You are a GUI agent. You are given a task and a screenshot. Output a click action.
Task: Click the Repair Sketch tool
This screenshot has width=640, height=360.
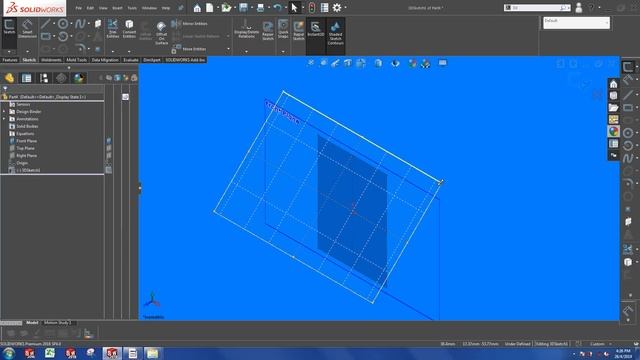tap(268, 30)
